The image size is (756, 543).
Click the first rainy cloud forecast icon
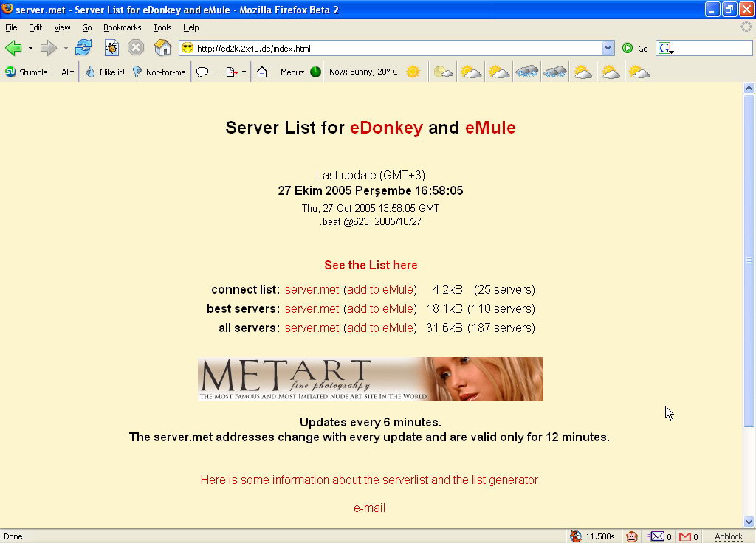tap(526, 72)
